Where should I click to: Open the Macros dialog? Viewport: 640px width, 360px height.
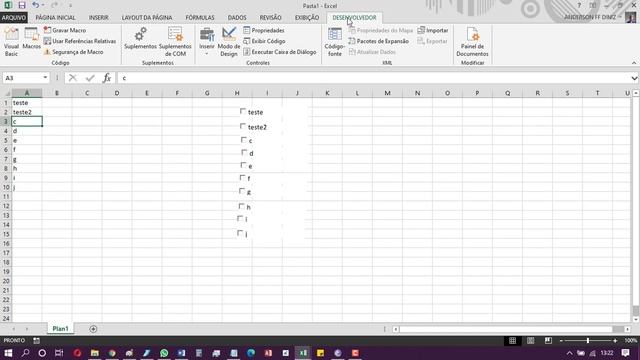coord(31,39)
